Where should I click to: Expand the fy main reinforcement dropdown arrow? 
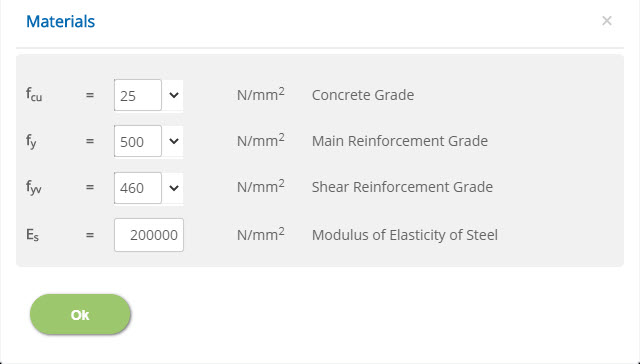(x=173, y=141)
